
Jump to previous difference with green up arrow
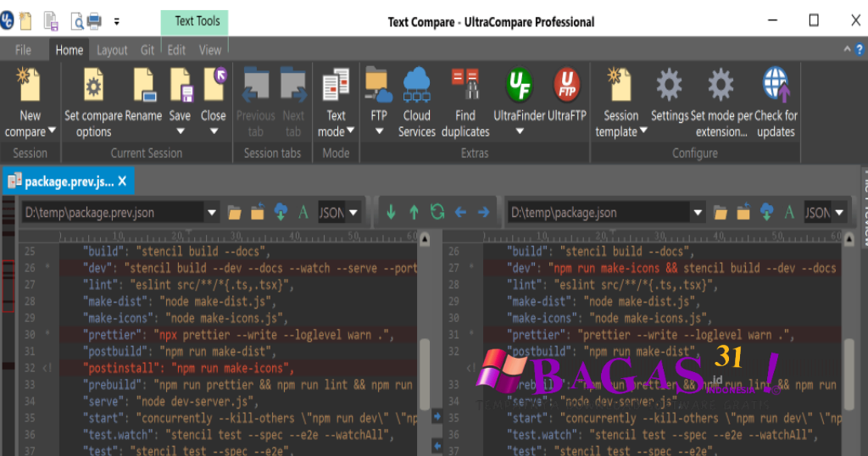414,212
